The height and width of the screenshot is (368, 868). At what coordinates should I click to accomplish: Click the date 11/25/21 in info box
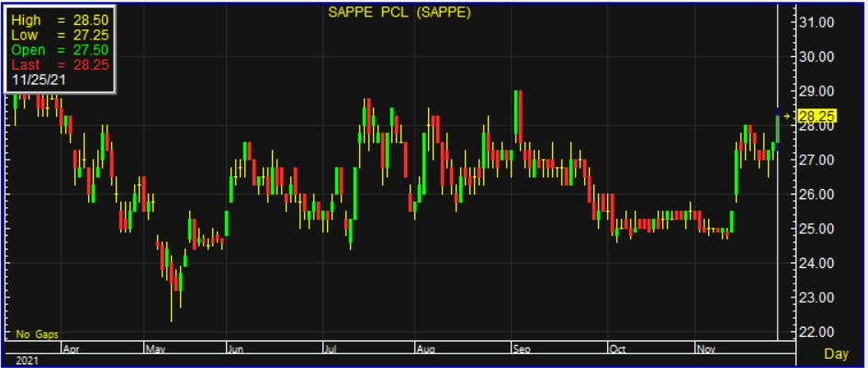click(x=39, y=80)
